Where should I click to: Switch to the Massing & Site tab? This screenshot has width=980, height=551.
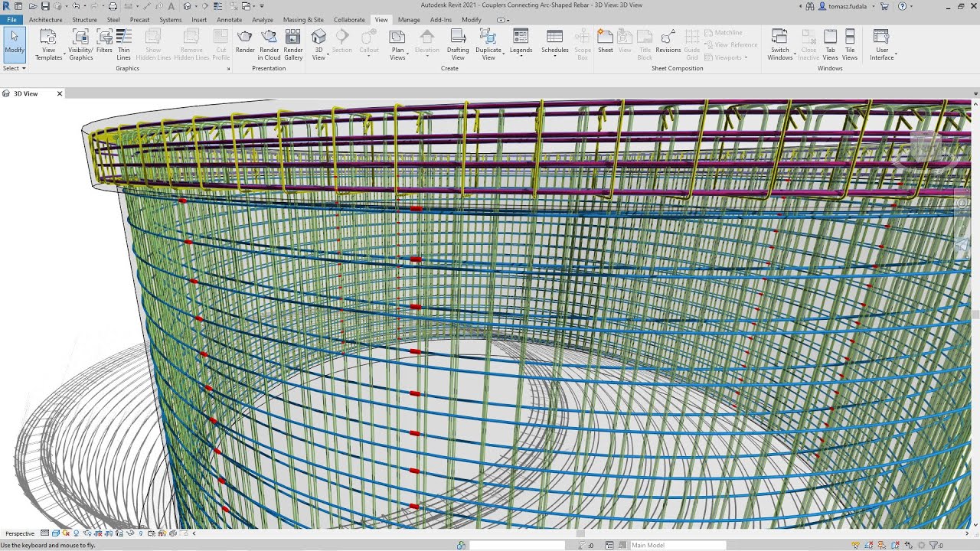click(x=303, y=20)
